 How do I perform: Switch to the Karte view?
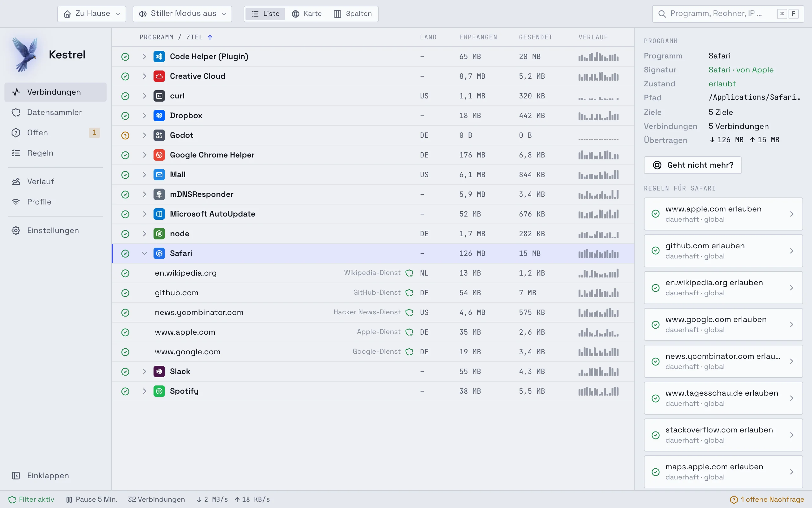pos(307,14)
